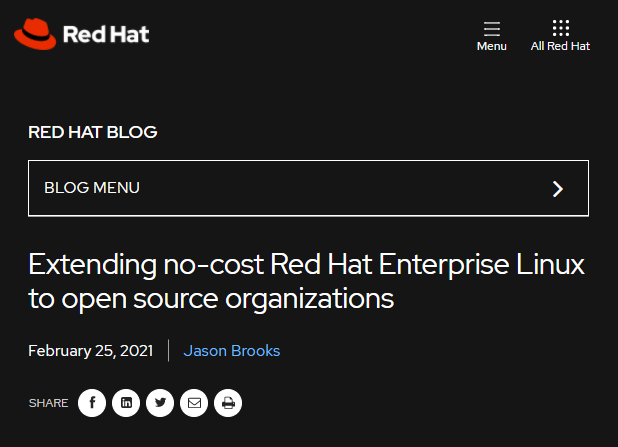Click the red fedora logo icon
This screenshot has height=447, width=618.
[x=35, y=34]
